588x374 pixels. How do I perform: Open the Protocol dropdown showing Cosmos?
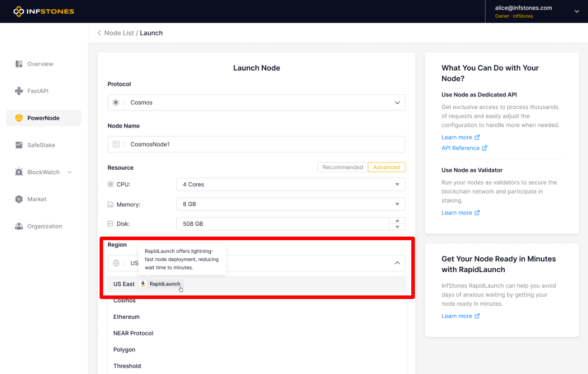coord(257,102)
